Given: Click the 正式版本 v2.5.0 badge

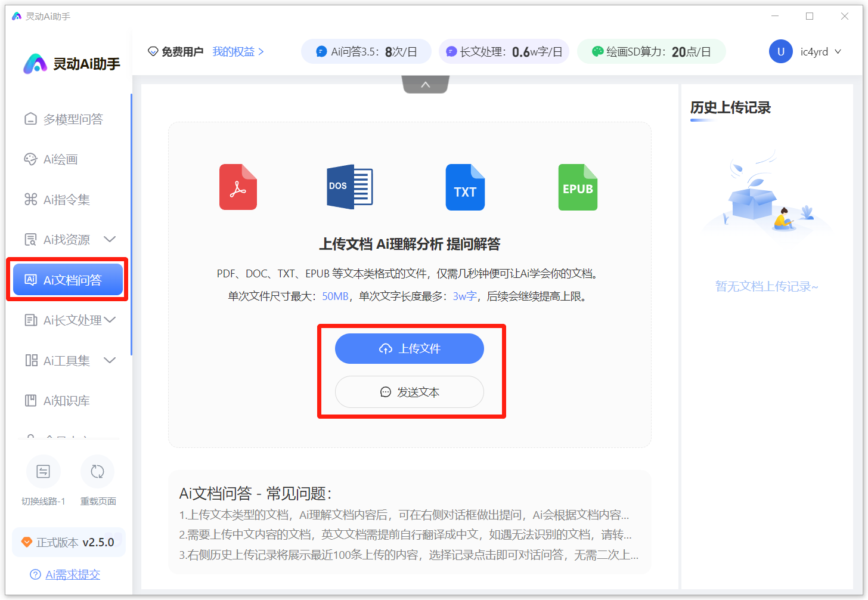Looking at the screenshot, I should [69, 542].
